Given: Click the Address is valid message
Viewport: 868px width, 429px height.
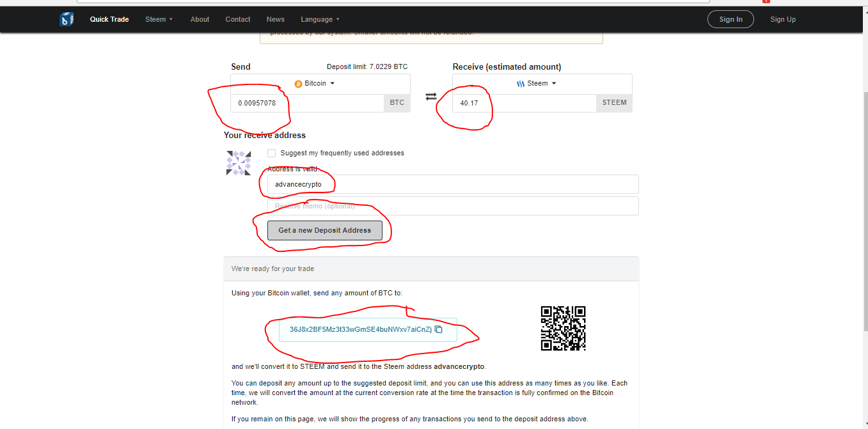Looking at the screenshot, I should coord(293,169).
